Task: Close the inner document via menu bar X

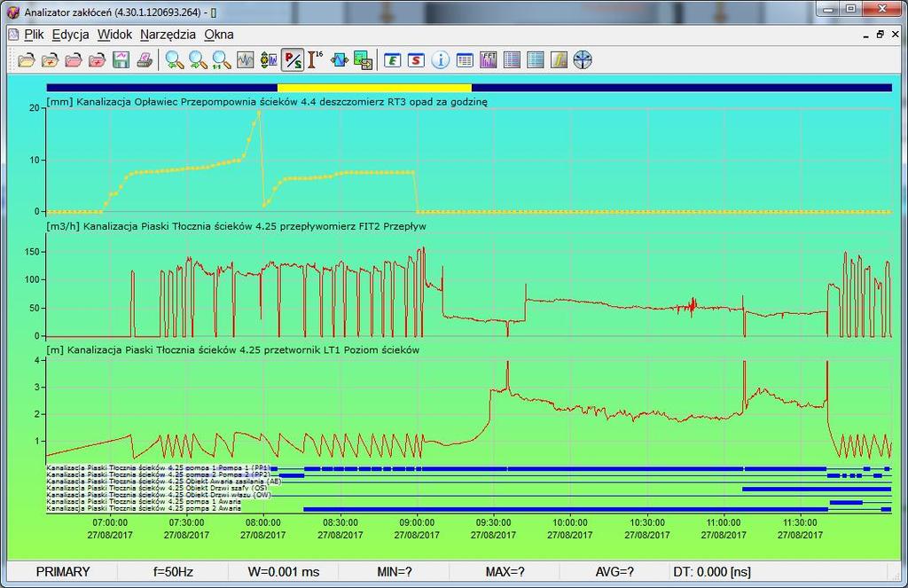Action: 895,35
